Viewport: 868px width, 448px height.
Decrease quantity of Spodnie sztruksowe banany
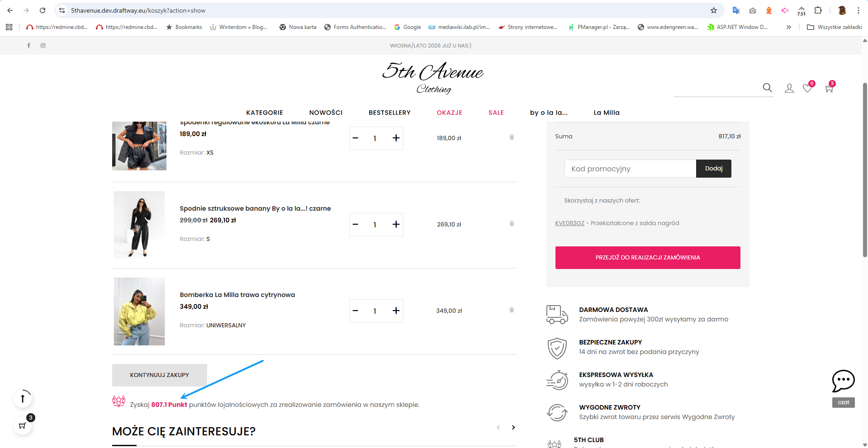356,224
